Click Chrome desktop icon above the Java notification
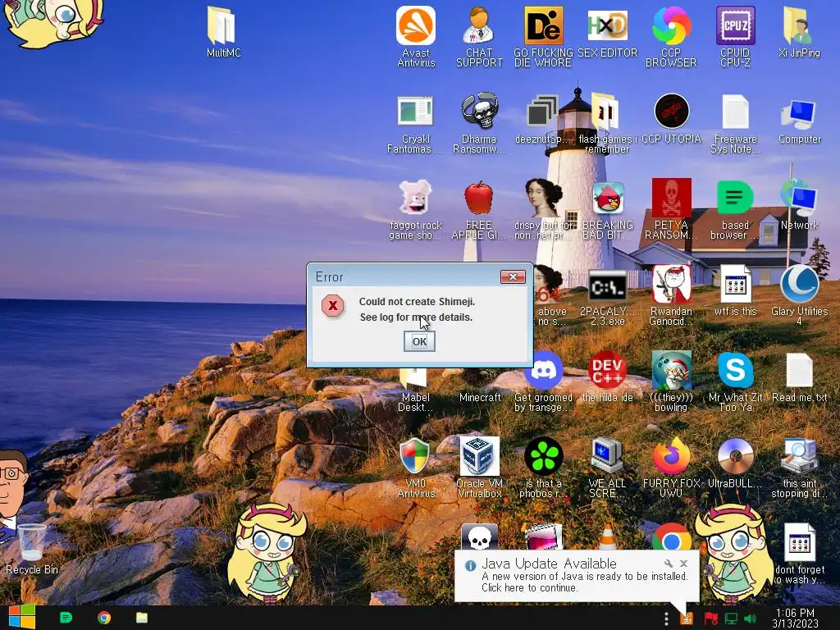The image size is (840, 630). click(x=671, y=538)
